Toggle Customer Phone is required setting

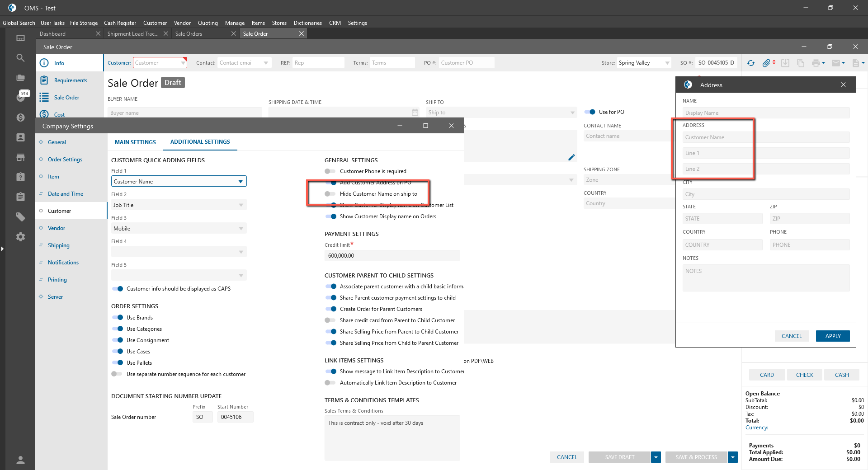coord(330,171)
